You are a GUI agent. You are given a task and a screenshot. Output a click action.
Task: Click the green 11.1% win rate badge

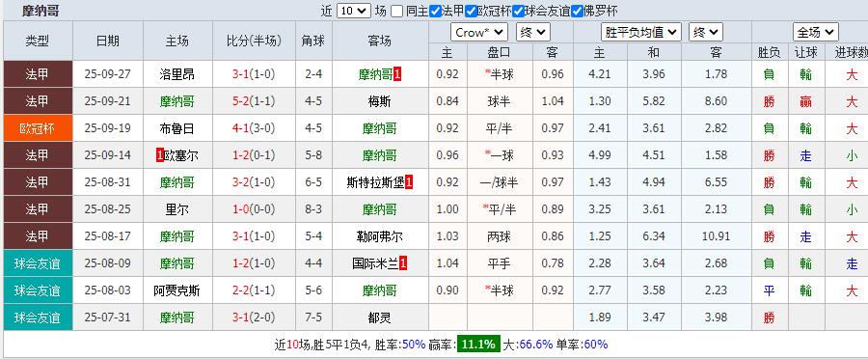pyautogui.click(x=478, y=344)
